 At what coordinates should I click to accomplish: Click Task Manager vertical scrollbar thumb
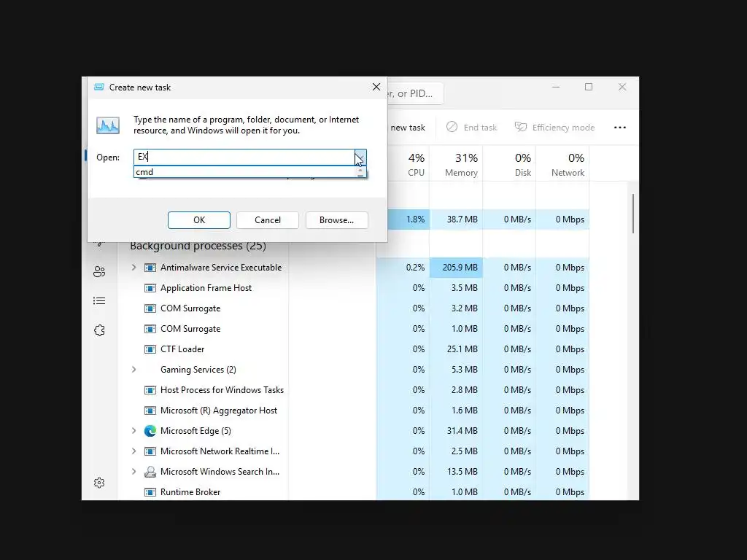pyautogui.click(x=633, y=214)
